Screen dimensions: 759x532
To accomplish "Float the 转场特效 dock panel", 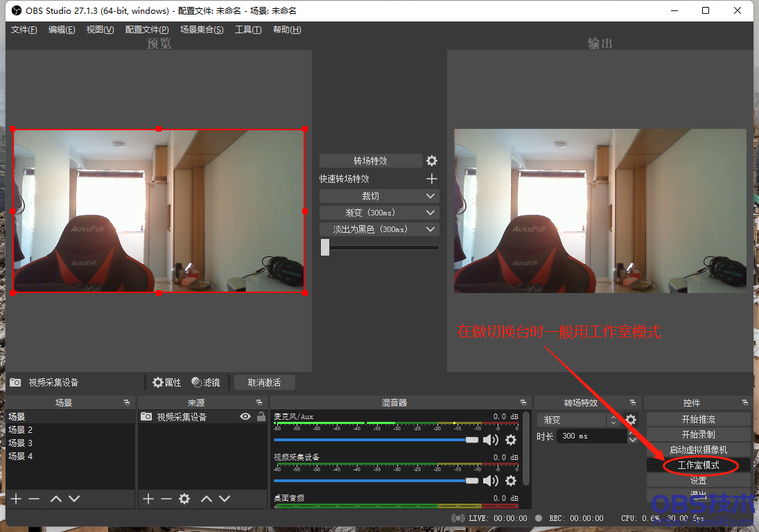I will 633,402.
